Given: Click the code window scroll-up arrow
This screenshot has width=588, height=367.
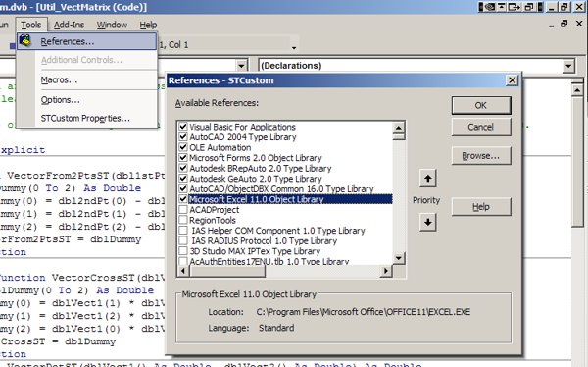Looking at the screenshot, I should coord(577,90).
